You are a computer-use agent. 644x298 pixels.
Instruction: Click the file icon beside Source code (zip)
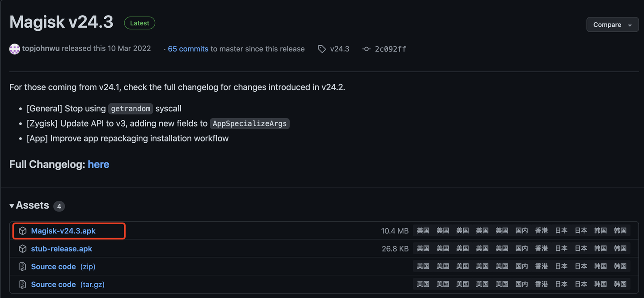pyautogui.click(x=22, y=266)
